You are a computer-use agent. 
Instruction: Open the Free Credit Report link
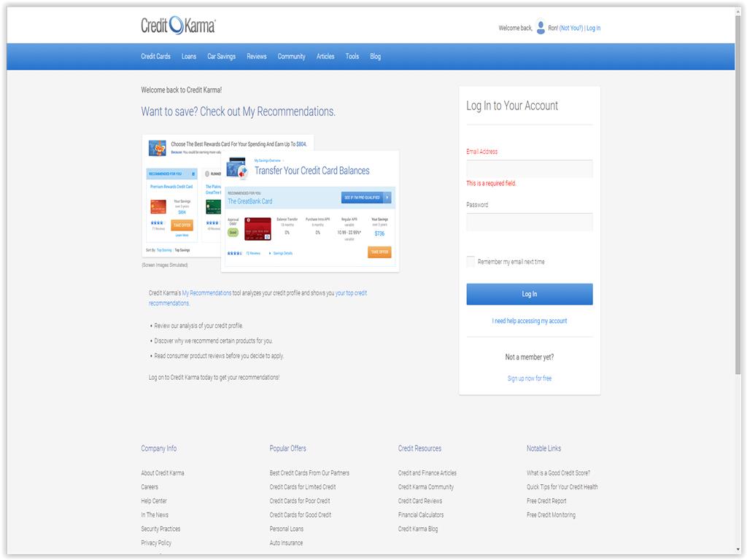tap(546, 501)
